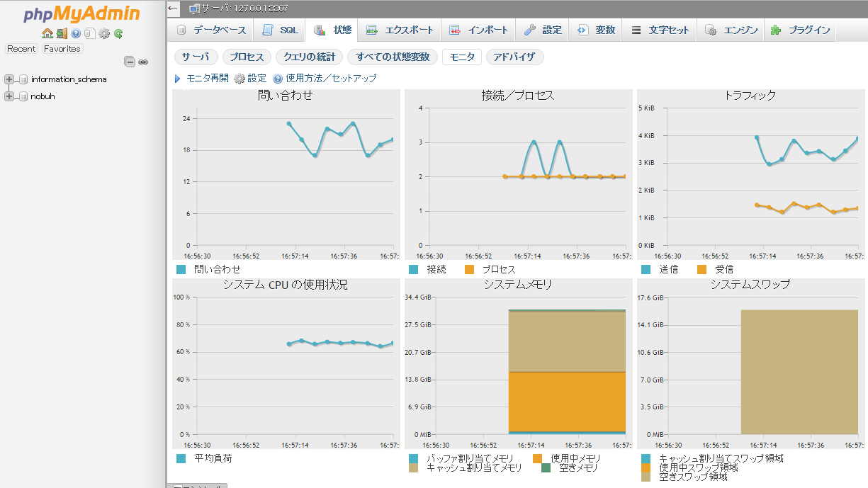Open phpMyAdmin documentation help icon

click(76, 33)
